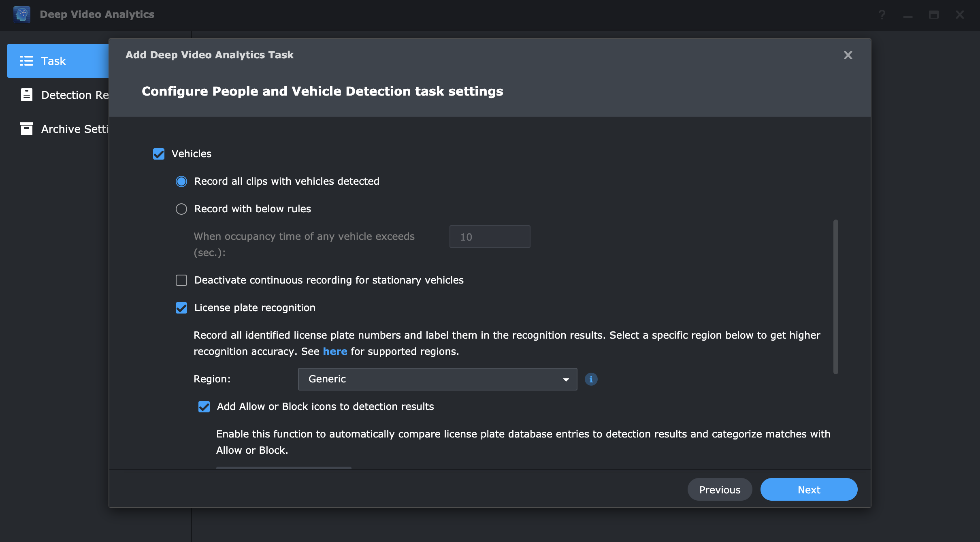Toggle Add Allow or Block icons checkbox

coord(204,407)
